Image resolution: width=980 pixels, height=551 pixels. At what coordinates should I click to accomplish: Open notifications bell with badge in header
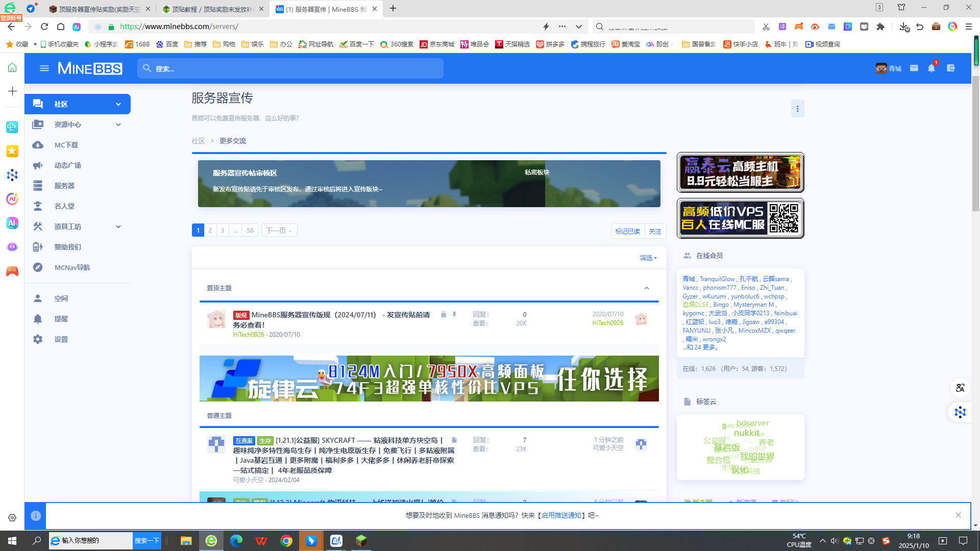932,68
